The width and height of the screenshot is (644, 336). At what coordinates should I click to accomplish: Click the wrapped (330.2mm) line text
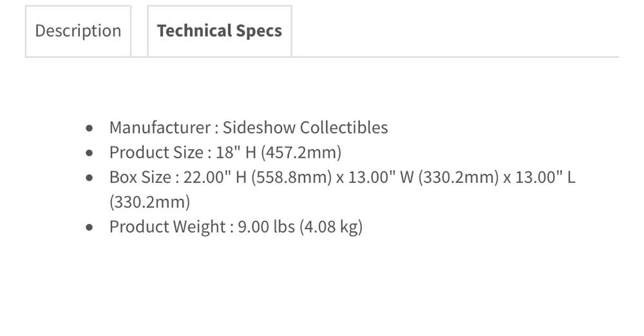coord(149,202)
